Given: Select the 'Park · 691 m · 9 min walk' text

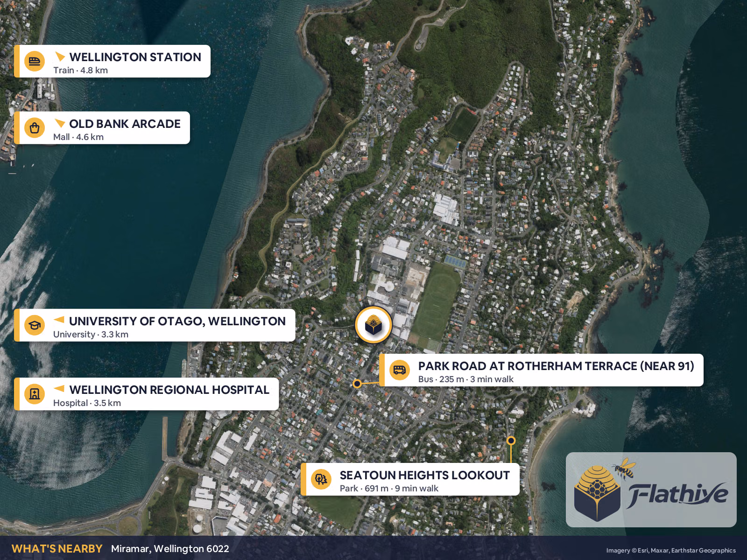Looking at the screenshot, I should pos(389,489).
